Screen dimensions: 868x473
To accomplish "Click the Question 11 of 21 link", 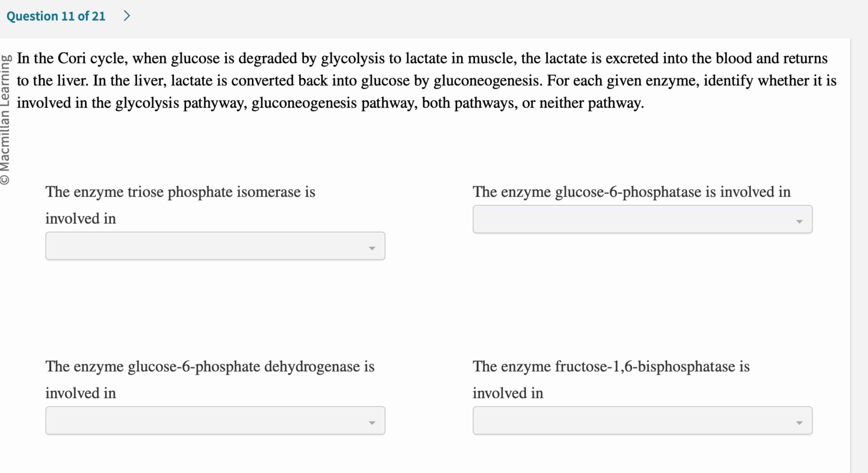I will pyautogui.click(x=56, y=15).
